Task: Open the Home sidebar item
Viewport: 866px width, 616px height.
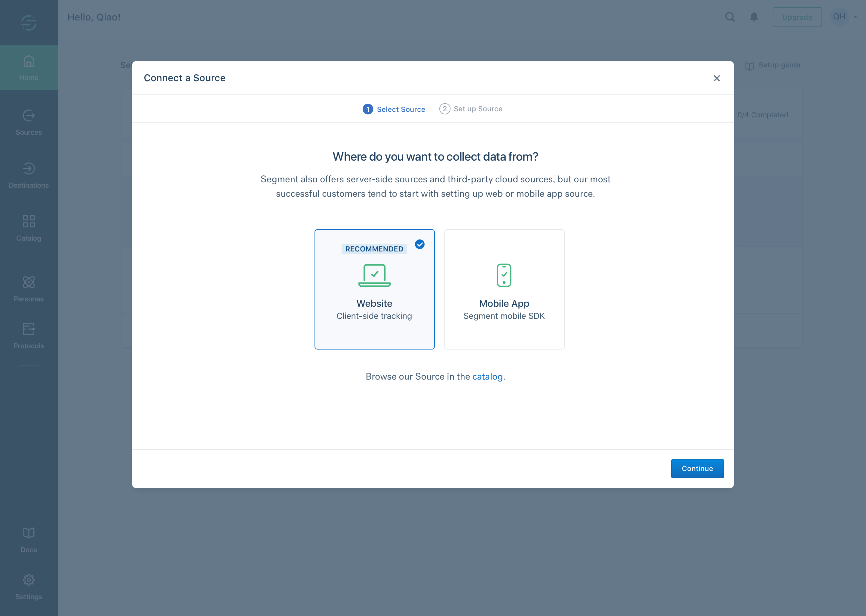Action: 29,67
